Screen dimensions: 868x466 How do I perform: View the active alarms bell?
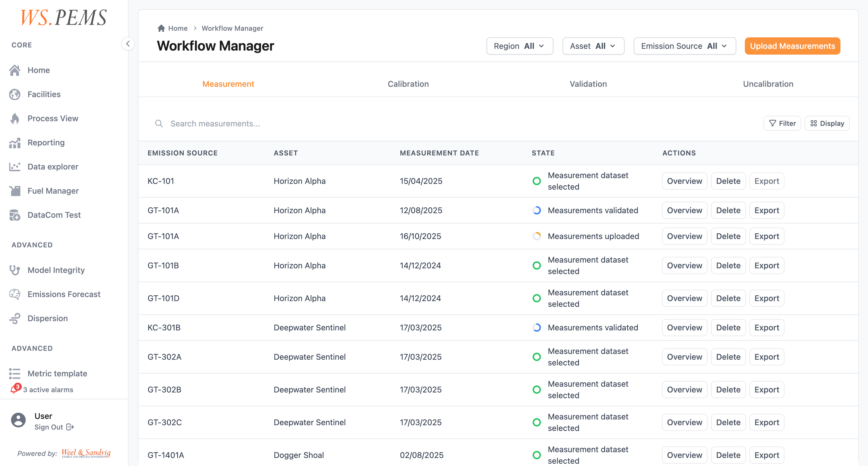click(x=15, y=389)
